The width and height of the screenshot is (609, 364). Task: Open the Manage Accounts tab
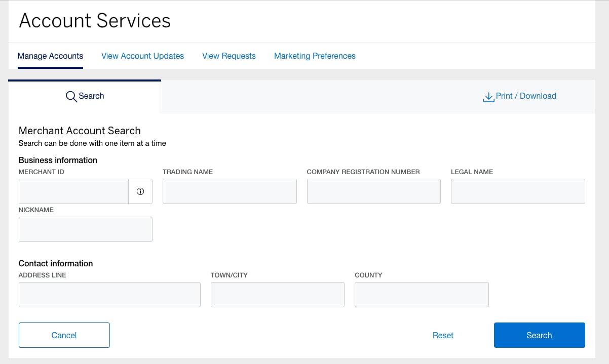[x=50, y=56]
